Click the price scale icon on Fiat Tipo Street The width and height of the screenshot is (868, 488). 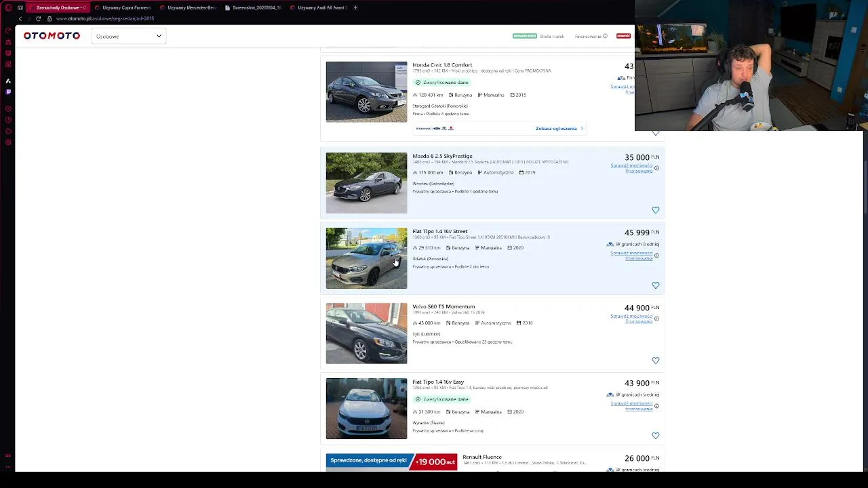(610, 244)
